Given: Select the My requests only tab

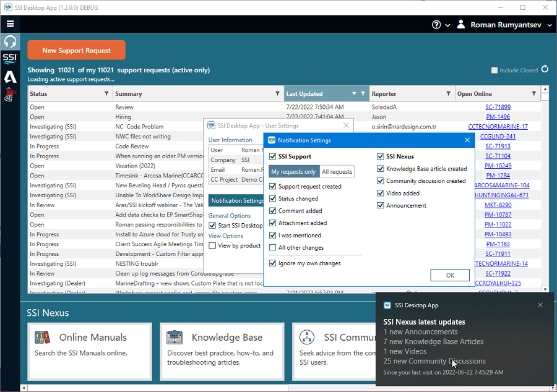Looking at the screenshot, I should [x=293, y=172].
